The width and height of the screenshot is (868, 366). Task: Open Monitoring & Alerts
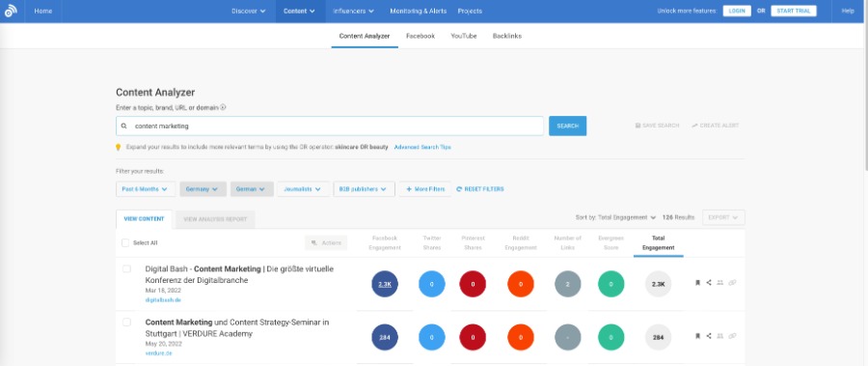click(419, 11)
